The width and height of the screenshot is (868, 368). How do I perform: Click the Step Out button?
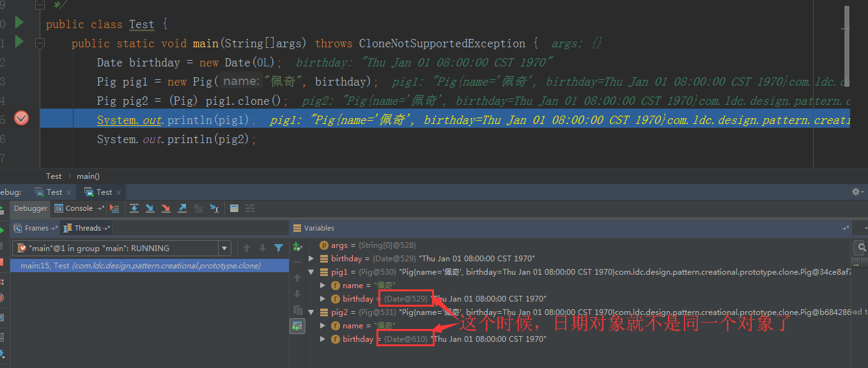pos(182,208)
